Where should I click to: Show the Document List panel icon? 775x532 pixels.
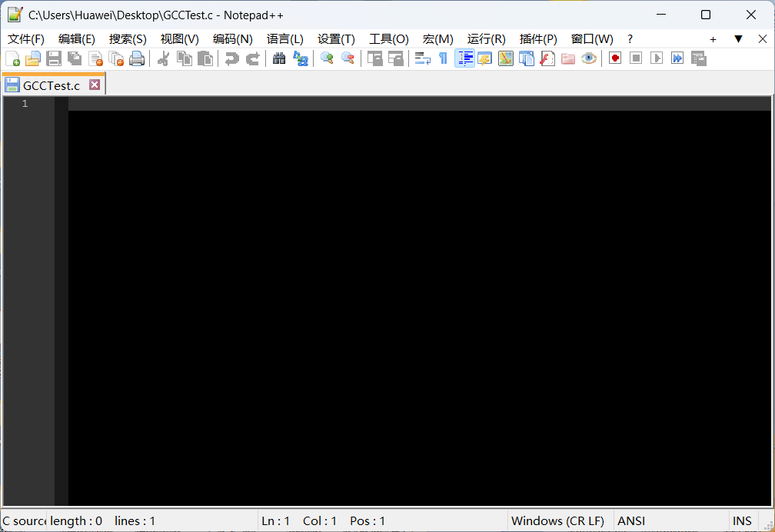(527, 58)
